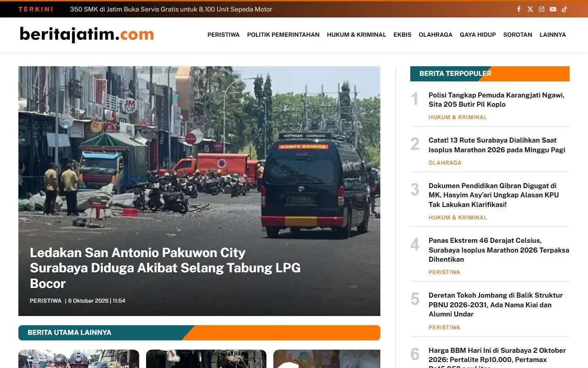Click PERISTIWA tag under Panas Ekstrem story
The width and height of the screenshot is (588, 368).
point(444,272)
